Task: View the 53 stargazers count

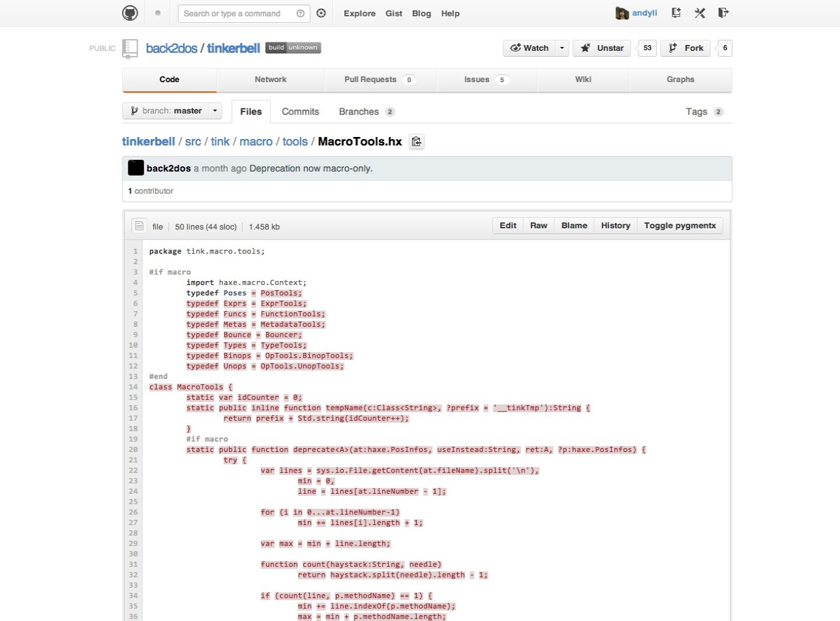Action: point(647,48)
